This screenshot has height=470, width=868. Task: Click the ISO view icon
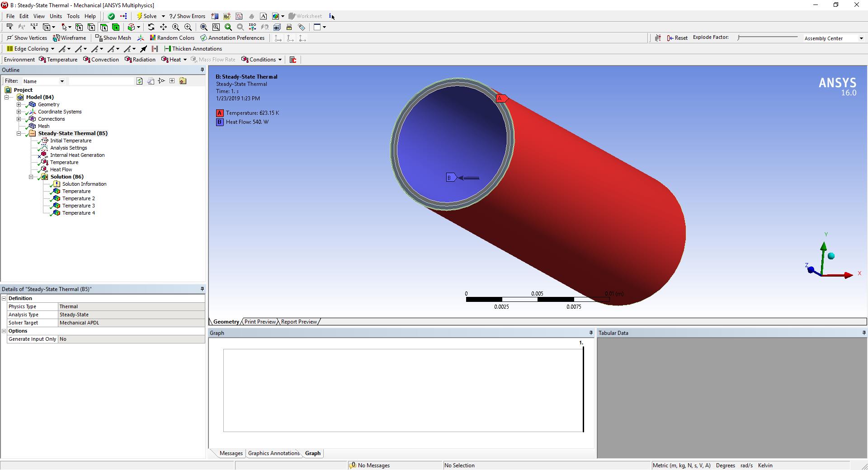[x=252, y=27]
